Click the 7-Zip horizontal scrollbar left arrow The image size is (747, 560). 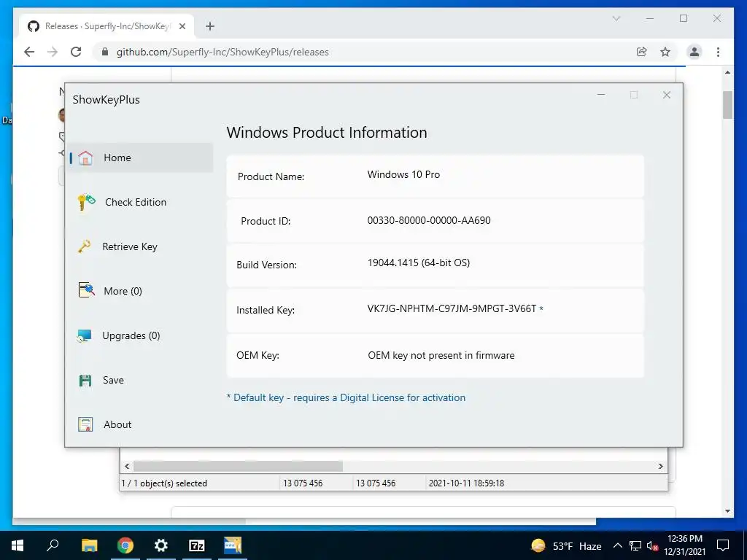(127, 466)
